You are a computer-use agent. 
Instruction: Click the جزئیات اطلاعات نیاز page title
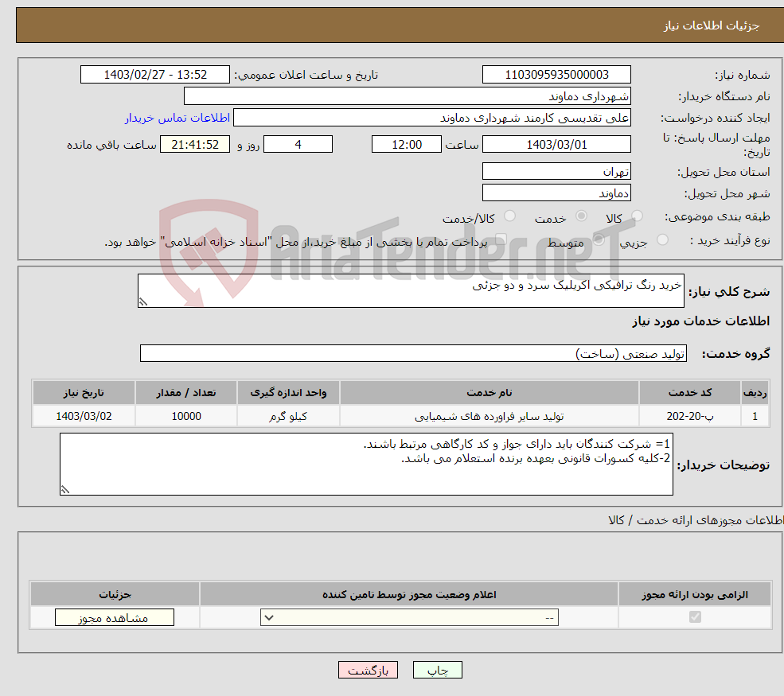point(712,25)
